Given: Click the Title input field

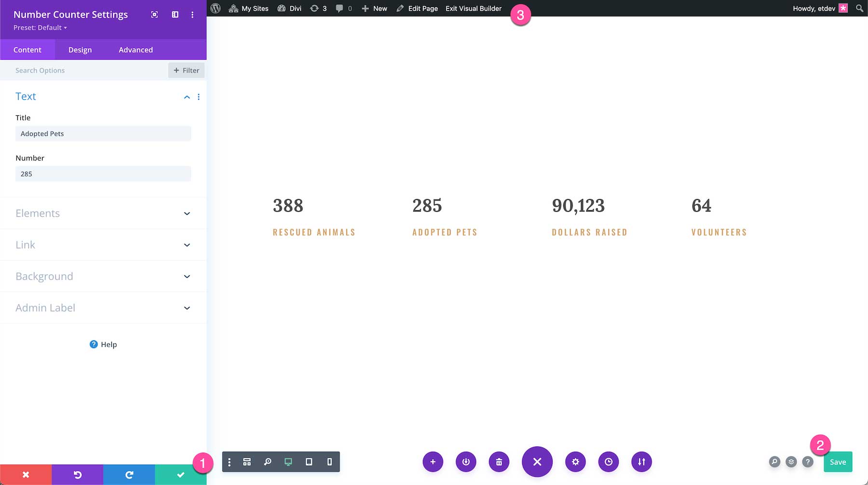Looking at the screenshot, I should [103, 134].
